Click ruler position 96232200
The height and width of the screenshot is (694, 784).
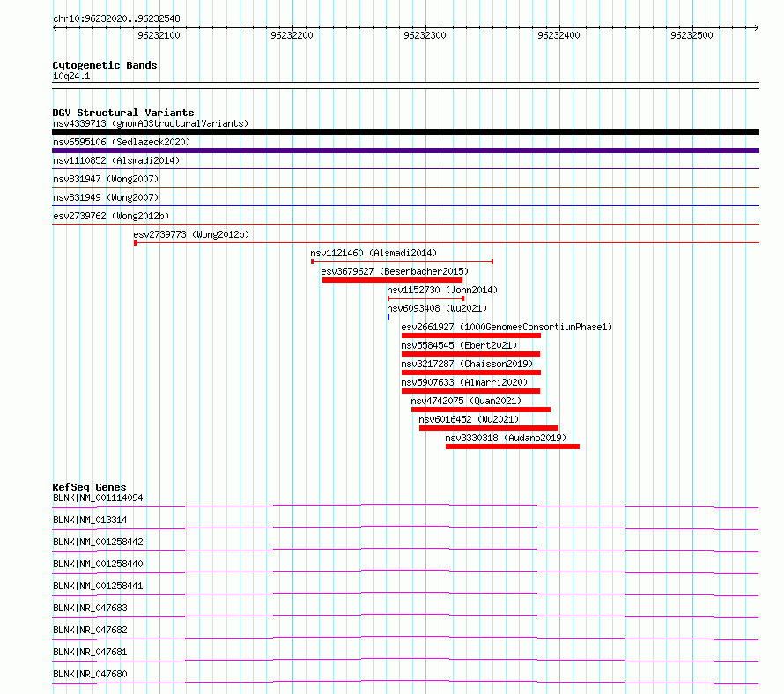click(292, 35)
